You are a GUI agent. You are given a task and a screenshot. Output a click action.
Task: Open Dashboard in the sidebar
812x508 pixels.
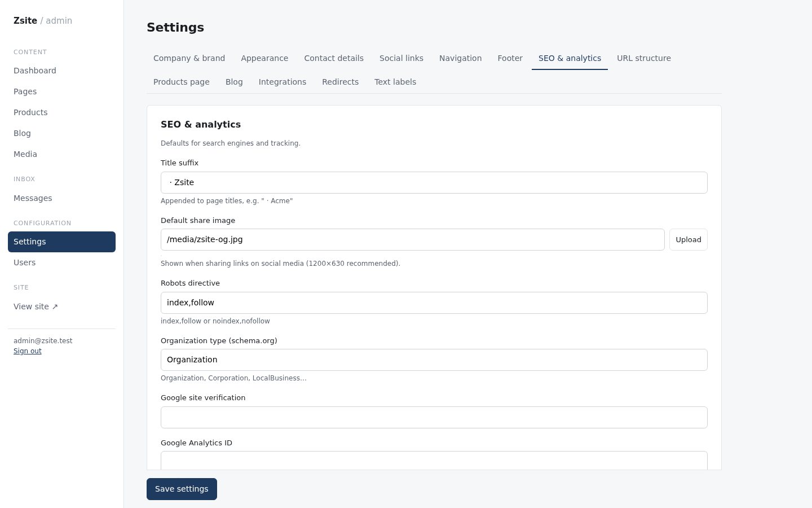pyautogui.click(x=61, y=71)
